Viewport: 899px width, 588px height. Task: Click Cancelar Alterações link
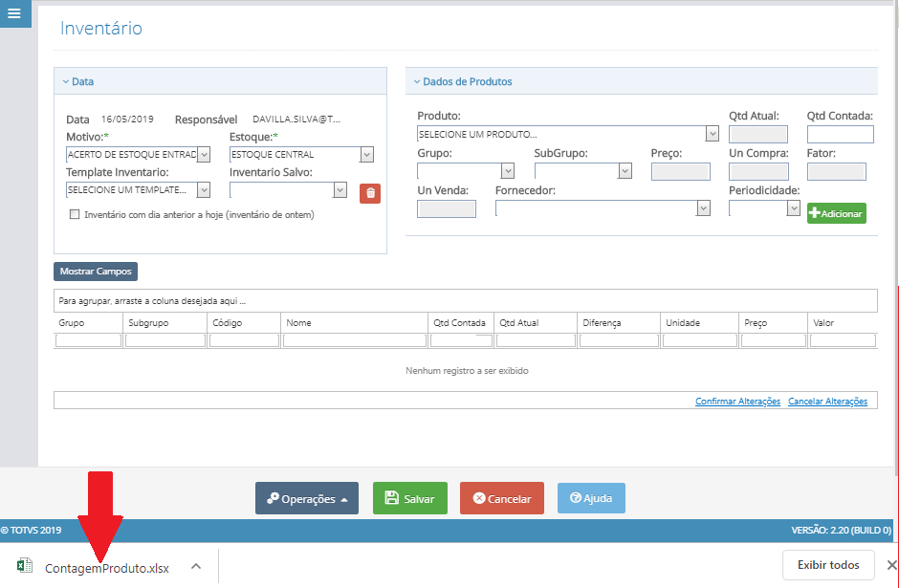828,402
